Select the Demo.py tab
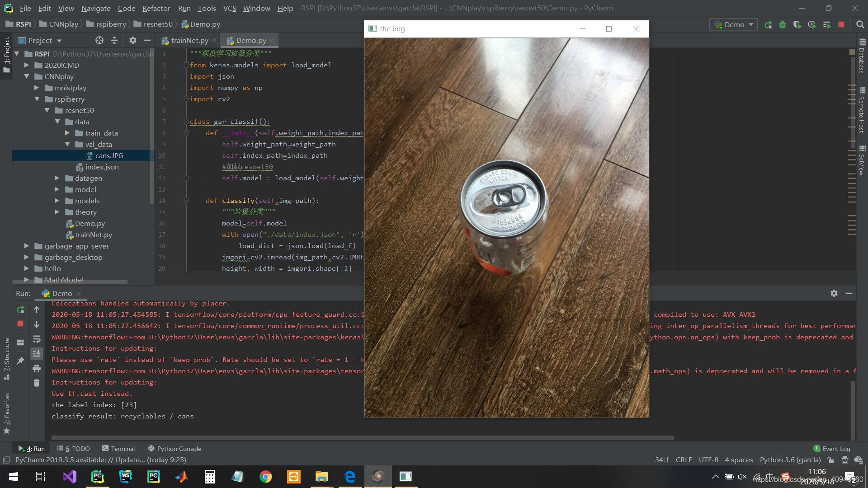The width and height of the screenshot is (868, 488). [x=250, y=40]
